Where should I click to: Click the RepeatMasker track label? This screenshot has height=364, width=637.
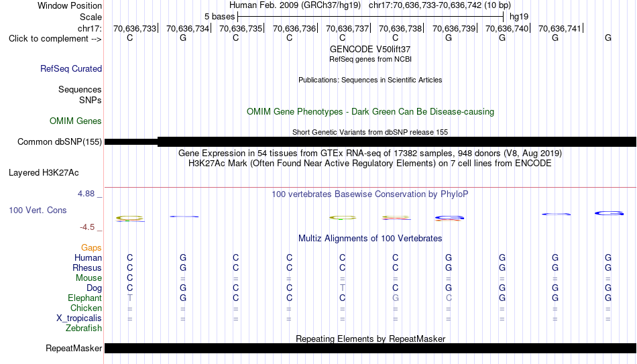click(x=74, y=348)
